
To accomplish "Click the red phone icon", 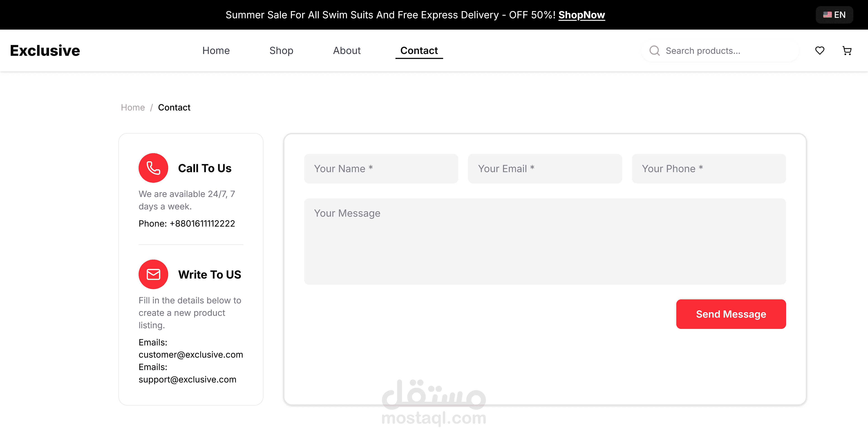I will pyautogui.click(x=153, y=168).
